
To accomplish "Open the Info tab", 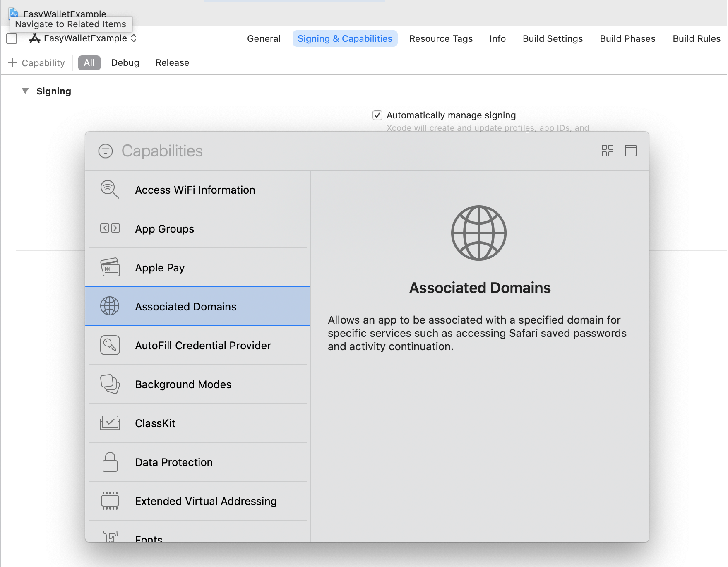I will coord(497,38).
